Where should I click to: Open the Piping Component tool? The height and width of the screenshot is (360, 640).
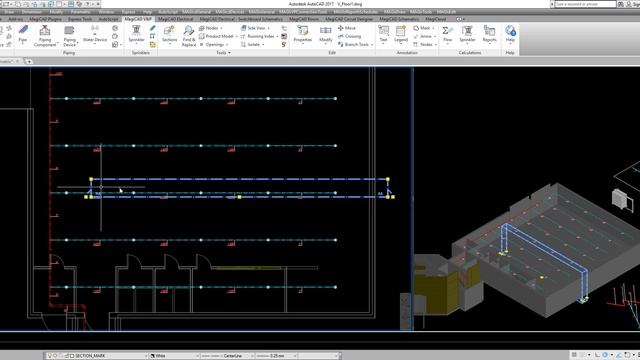(x=45, y=36)
